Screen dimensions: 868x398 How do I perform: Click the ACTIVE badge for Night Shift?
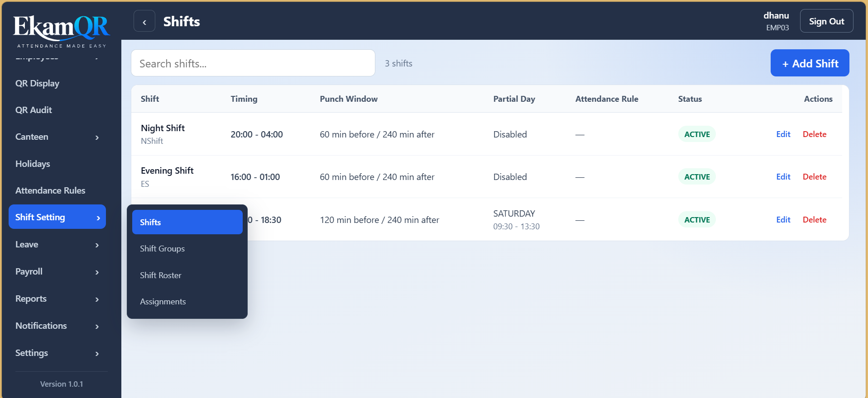(697, 134)
